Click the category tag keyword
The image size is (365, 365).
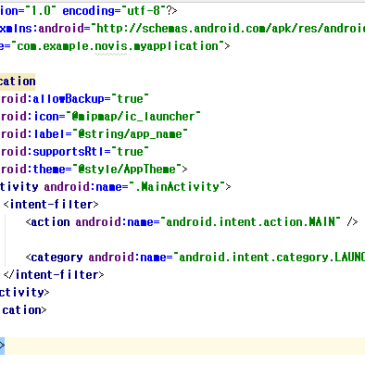click(57, 257)
